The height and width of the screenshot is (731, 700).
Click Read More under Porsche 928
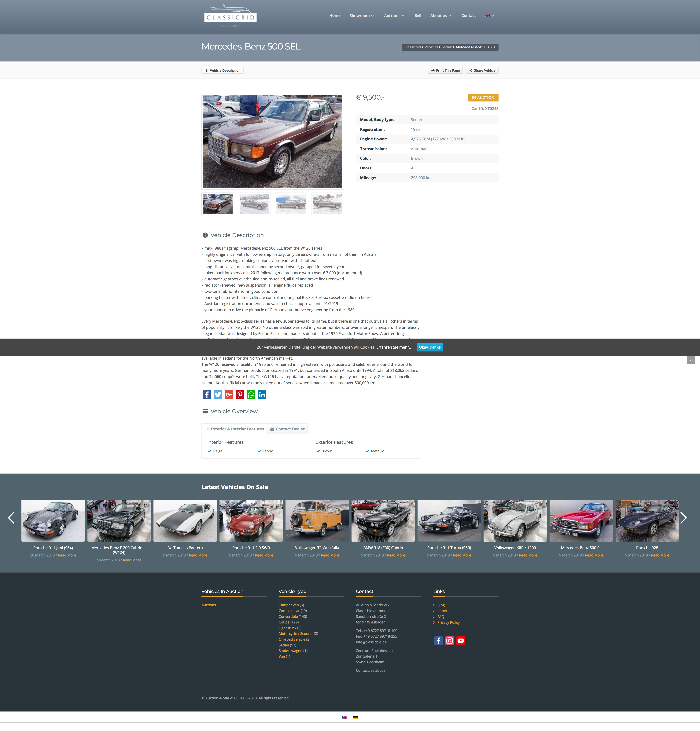[660, 555]
